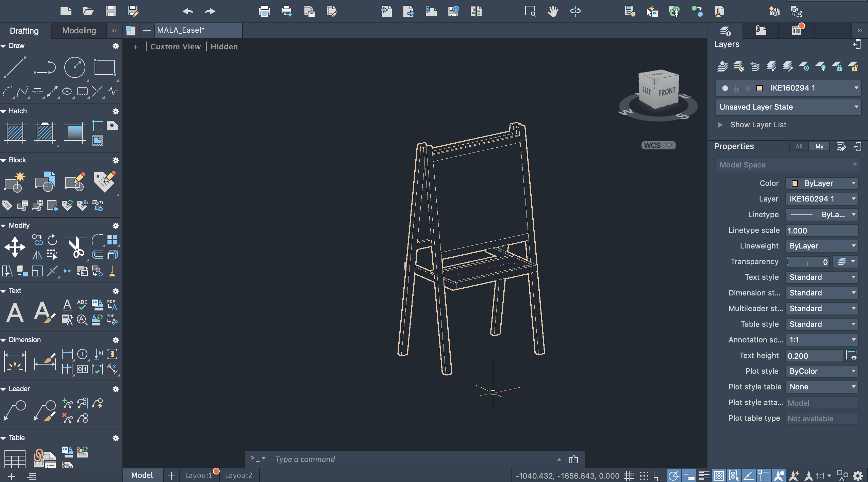Screen dimensions: 868x482
Task: Activate the Trim scissors tool
Action: 77,247
